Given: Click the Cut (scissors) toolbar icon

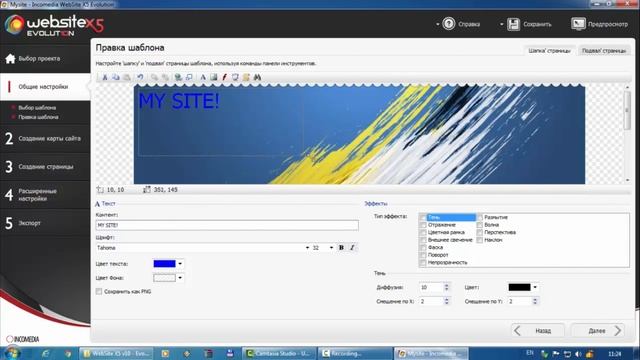Looking at the screenshot, I should coord(104,77).
